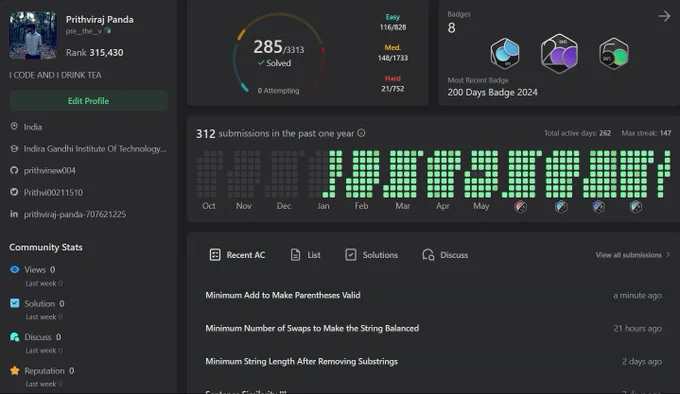Click the teal monthly badge under heatmap

pos(636,207)
